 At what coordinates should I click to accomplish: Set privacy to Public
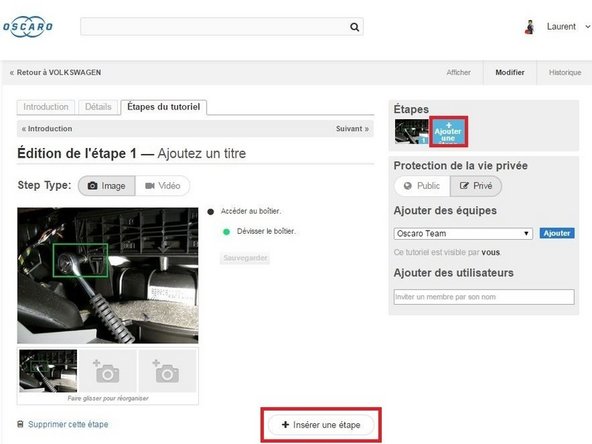pyautogui.click(x=422, y=186)
